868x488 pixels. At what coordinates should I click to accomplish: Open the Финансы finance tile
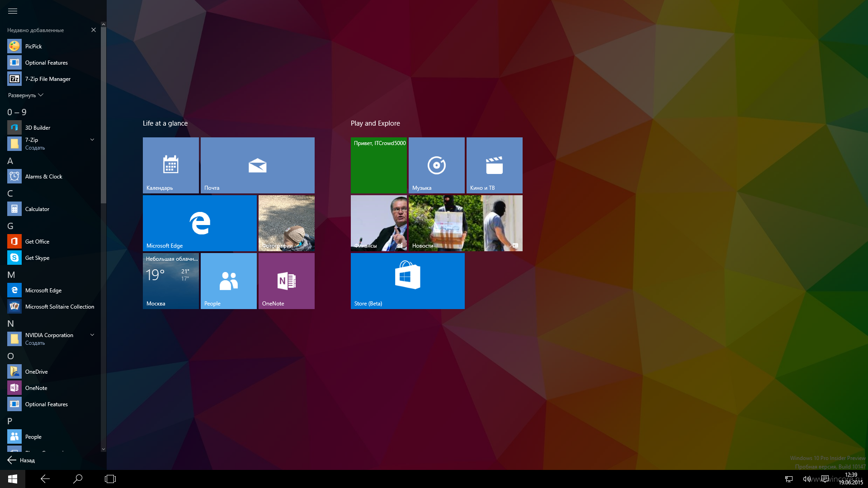pos(379,223)
